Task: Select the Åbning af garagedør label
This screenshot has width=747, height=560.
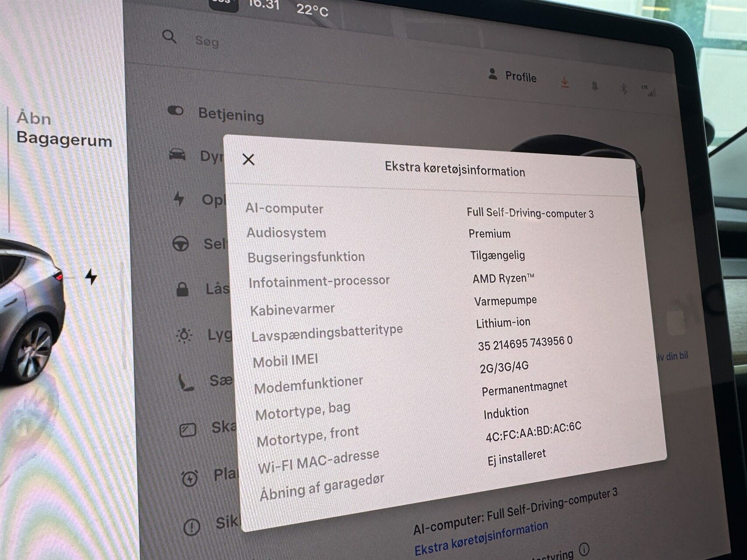Action: [x=322, y=487]
